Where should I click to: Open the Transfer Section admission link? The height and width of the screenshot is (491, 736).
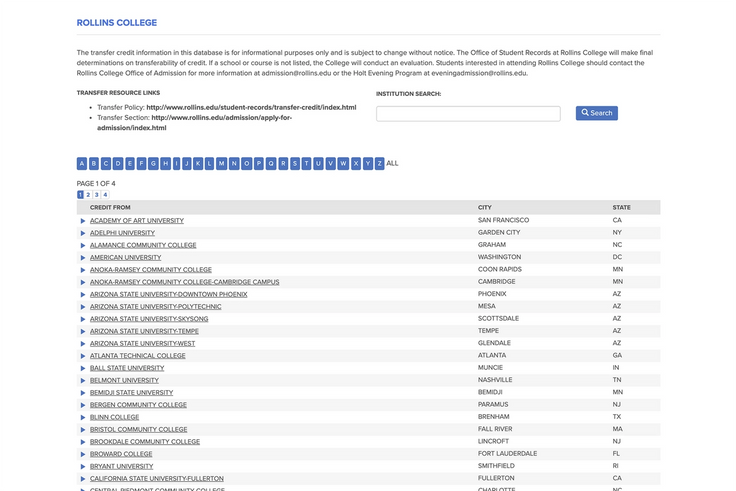(194, 123)
